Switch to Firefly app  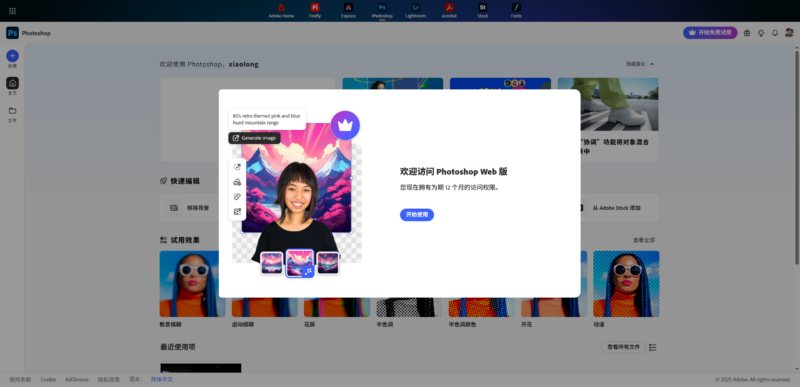coord(315,10)
